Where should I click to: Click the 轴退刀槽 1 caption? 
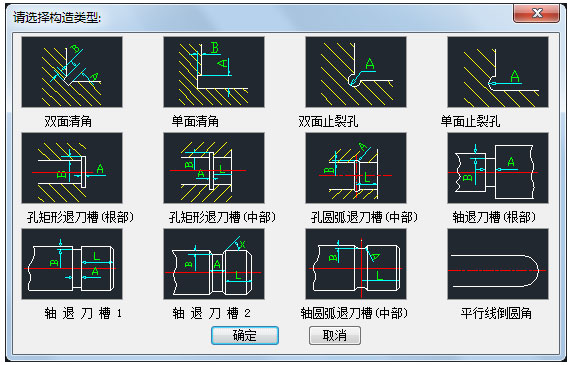(83, 313)
